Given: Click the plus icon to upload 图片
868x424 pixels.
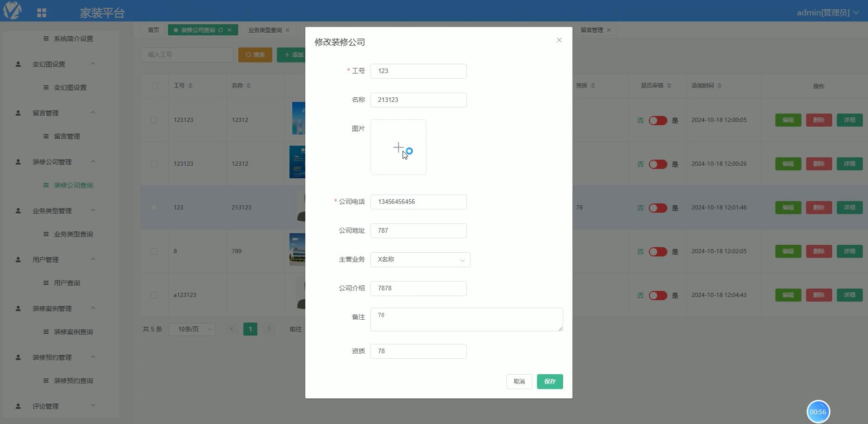Looking at the screenshot, I should click(398, 147).
